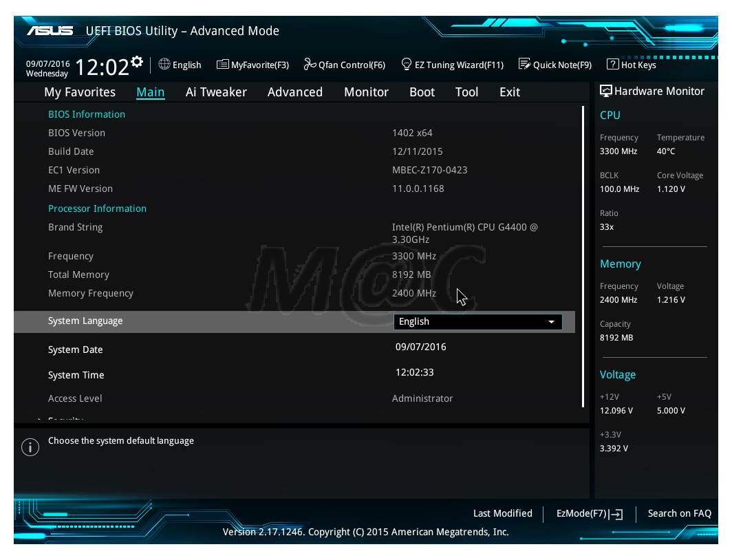Viewport: 732px width, 560px height.
Task: Go to the Advanced tab
Action: point(295,92)
